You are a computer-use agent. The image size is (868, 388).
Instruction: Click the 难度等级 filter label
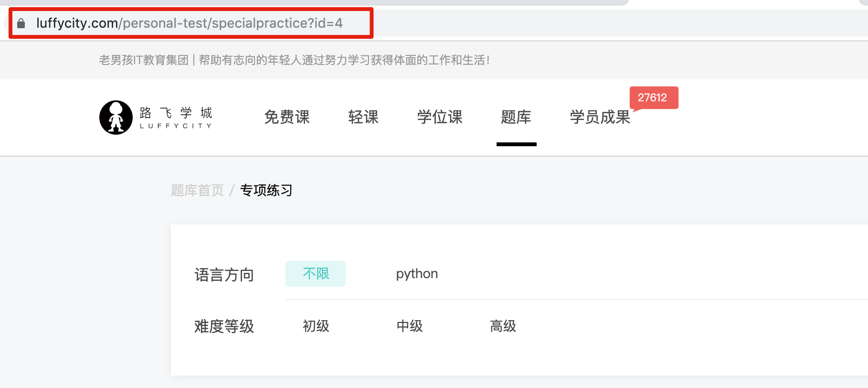coord(224,327)
